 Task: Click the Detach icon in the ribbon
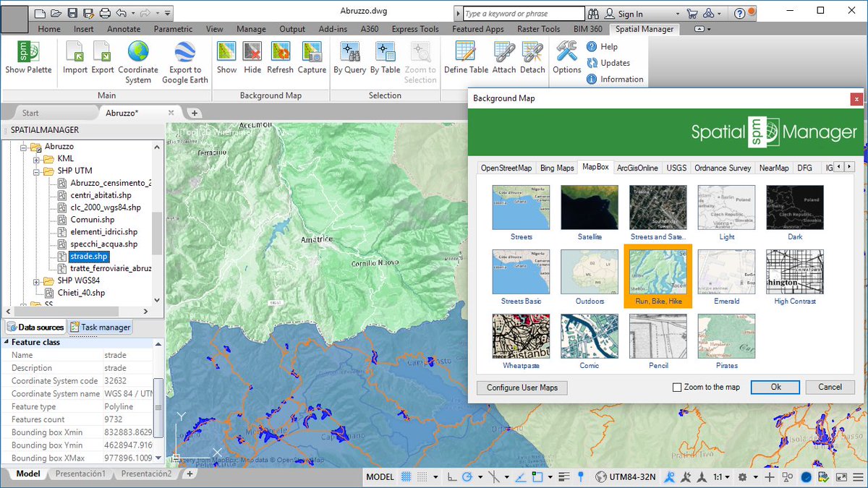(532, 53)
